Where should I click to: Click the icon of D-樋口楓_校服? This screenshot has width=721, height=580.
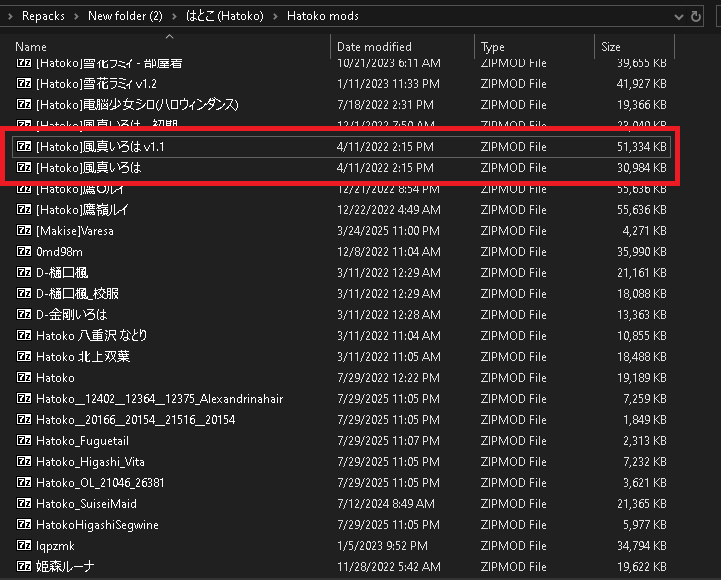click(24, 294)
